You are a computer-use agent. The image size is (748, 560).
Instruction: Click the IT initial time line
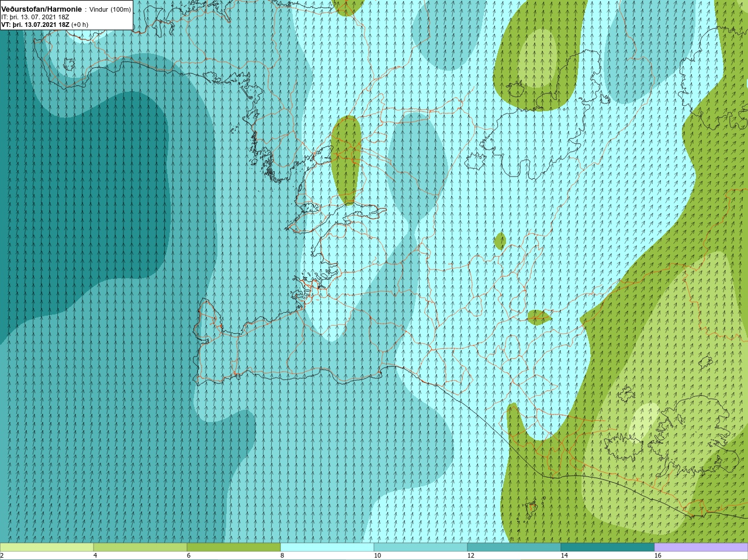(36, 17)
